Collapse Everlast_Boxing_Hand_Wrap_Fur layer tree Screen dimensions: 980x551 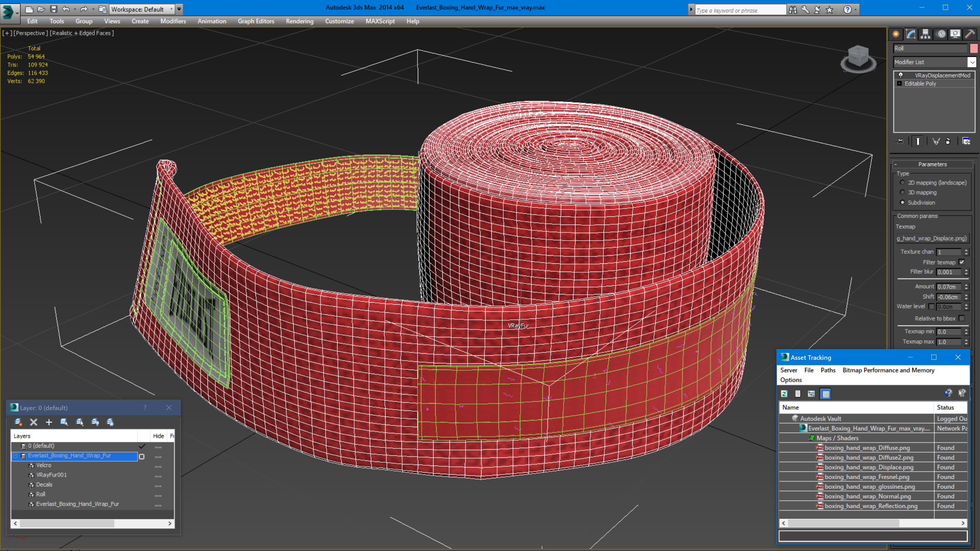[x=16, y=455]
